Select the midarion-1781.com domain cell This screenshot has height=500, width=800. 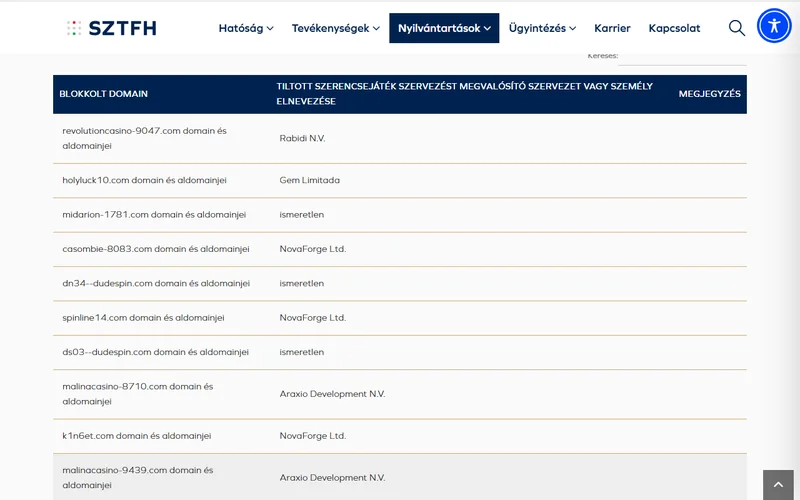(162, 215)
